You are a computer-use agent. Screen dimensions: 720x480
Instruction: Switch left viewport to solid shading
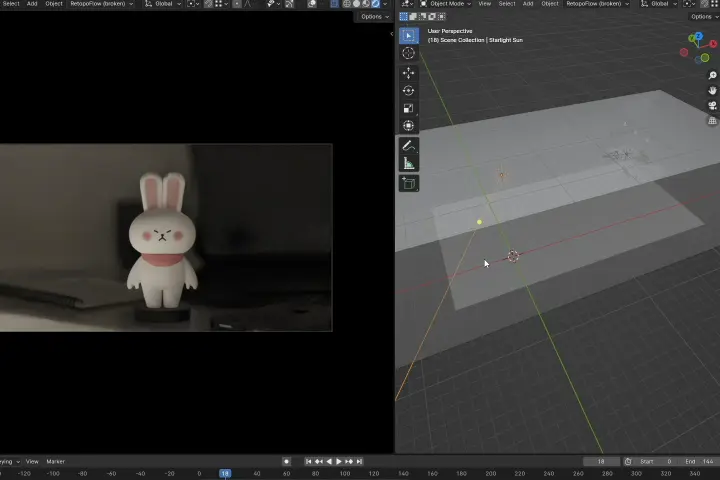pyautogui.click(x=356, y=4)
